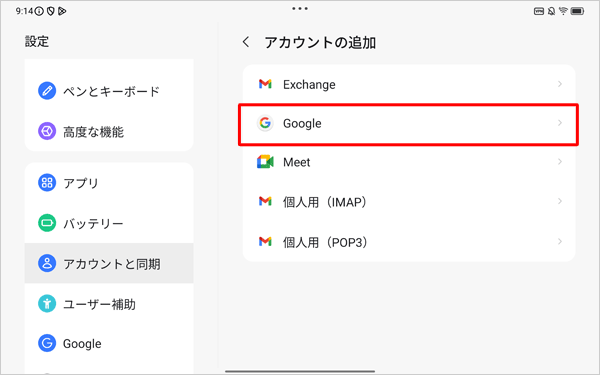
Task: Open Google settings in sidebar
Action: [x=109, y=343]
